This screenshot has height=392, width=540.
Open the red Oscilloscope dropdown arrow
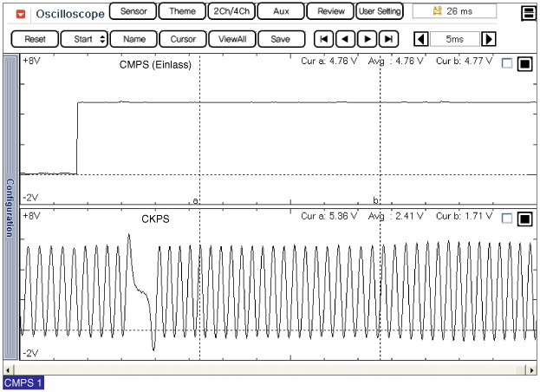tap(21, 14)
